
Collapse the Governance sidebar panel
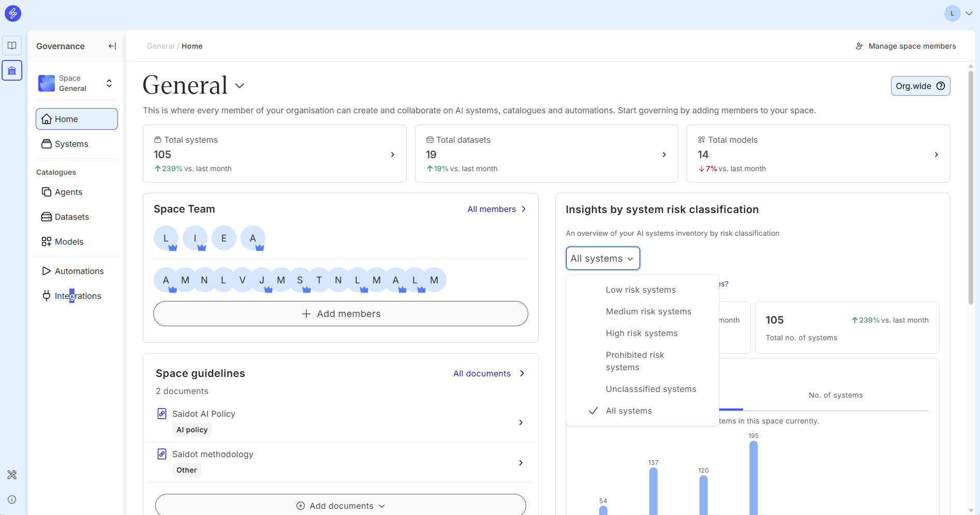click(x=112, y=46)
